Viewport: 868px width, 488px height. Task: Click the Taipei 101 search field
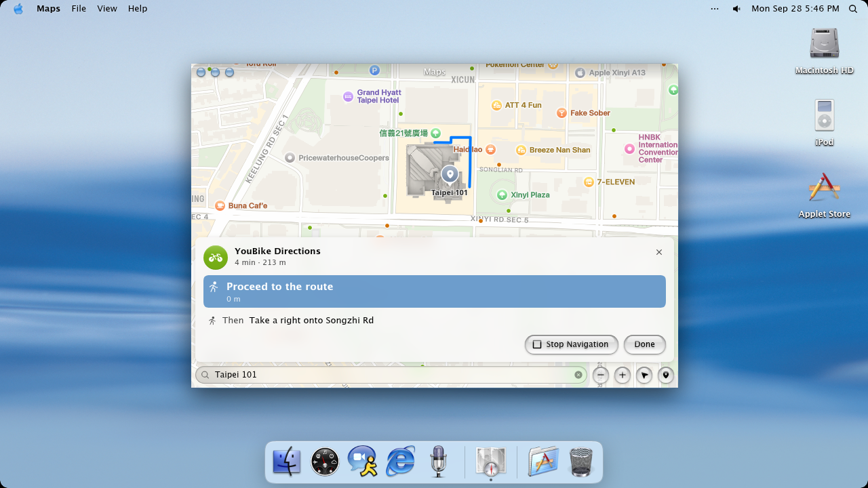(x=391, y=375)
